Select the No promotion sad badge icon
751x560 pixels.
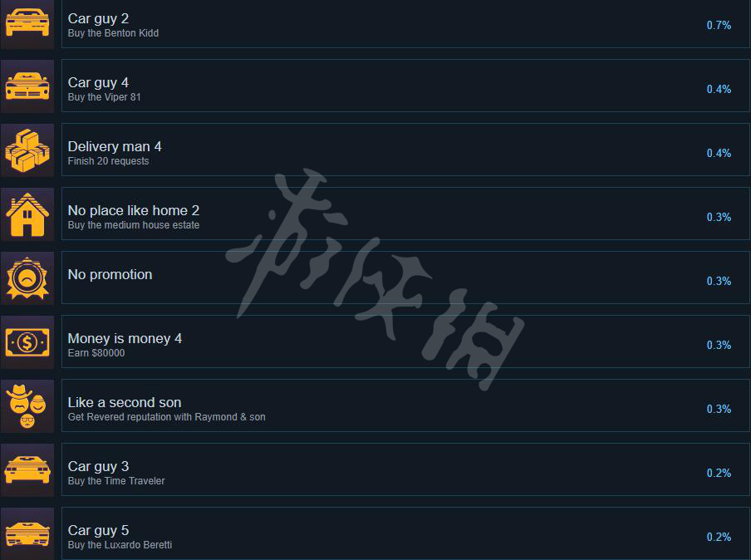[27, 278]
